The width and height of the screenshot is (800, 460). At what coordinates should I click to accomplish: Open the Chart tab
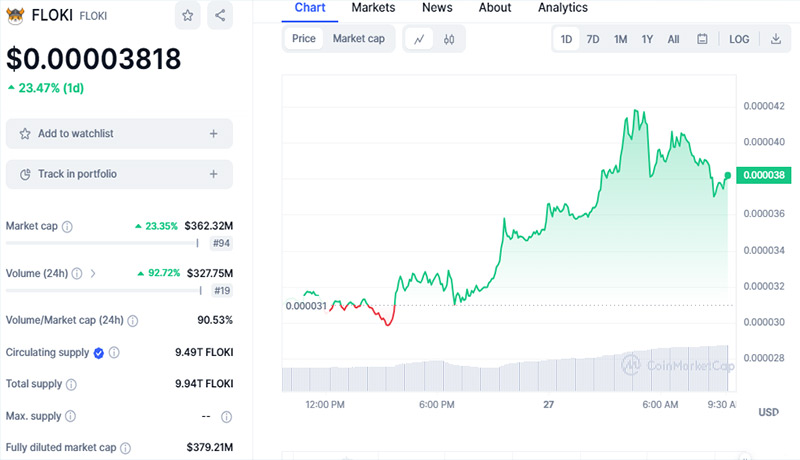(x=310, y=8)
